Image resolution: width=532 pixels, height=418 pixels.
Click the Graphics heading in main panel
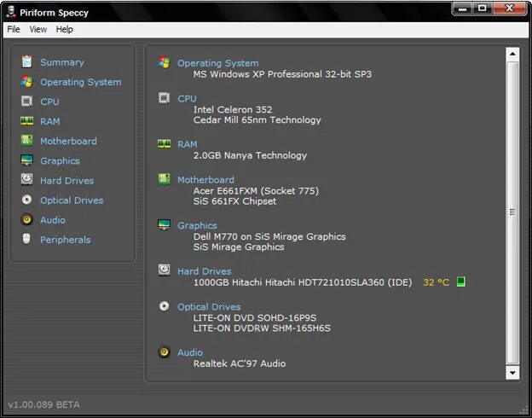[x=197, y=225]
